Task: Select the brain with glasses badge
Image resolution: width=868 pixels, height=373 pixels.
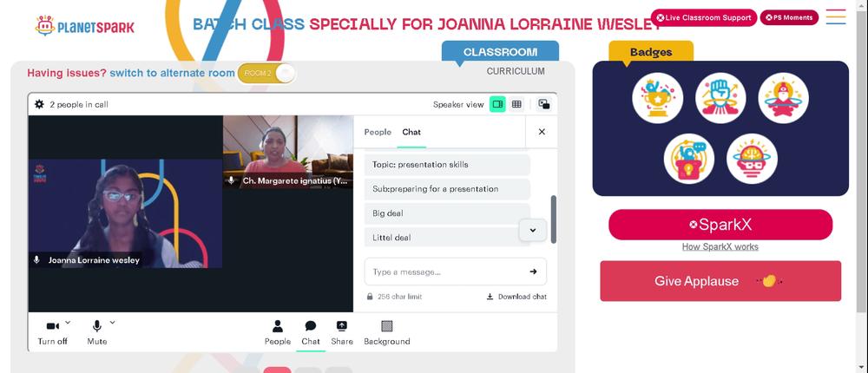Action: 752,159
